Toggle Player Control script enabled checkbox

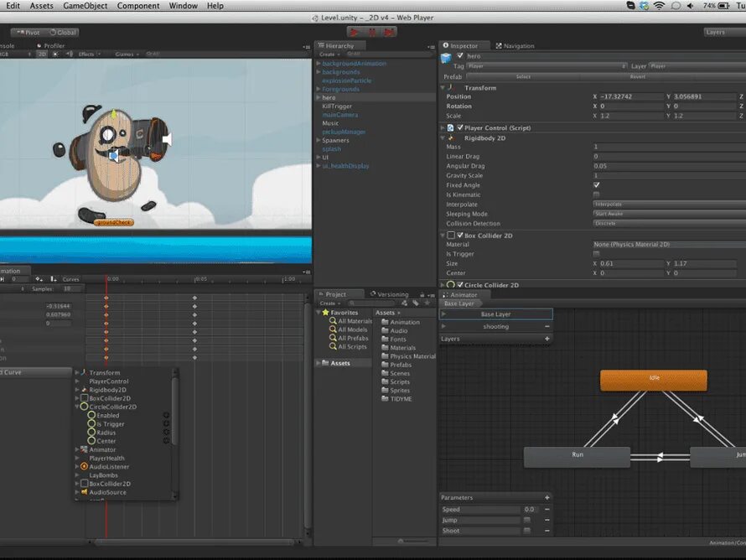460,127
